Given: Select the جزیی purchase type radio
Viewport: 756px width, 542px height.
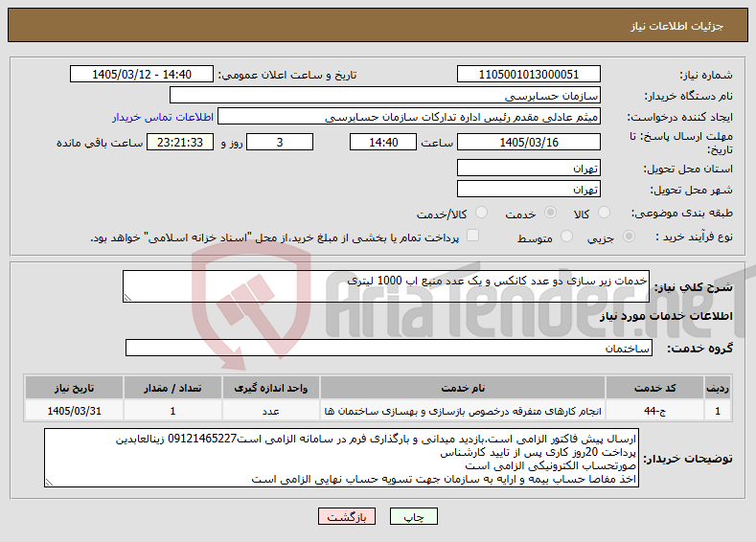Looking at the screenshot, I should click(x=629, y=237).
